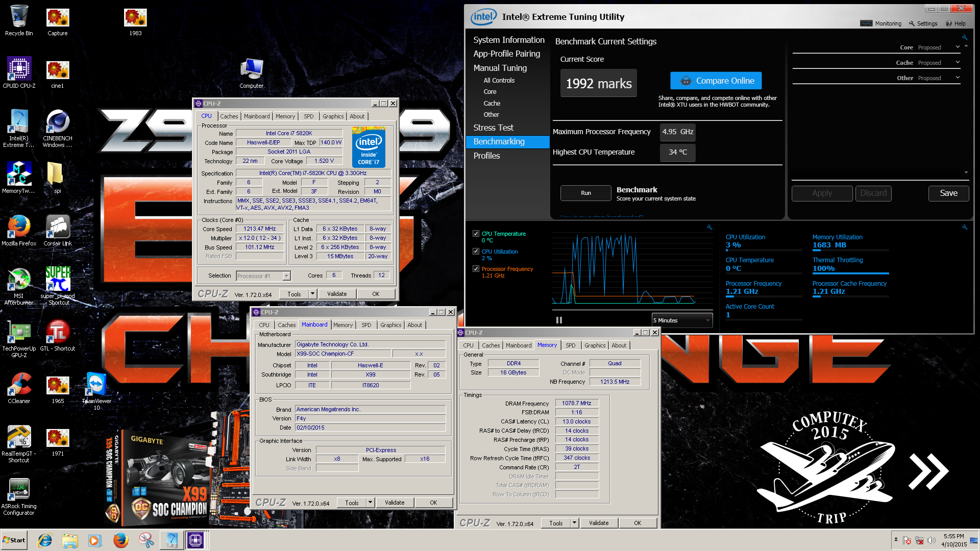Open Windows Media Player from the taskbar
Screen dimensions: 980x551
[95, 540]
